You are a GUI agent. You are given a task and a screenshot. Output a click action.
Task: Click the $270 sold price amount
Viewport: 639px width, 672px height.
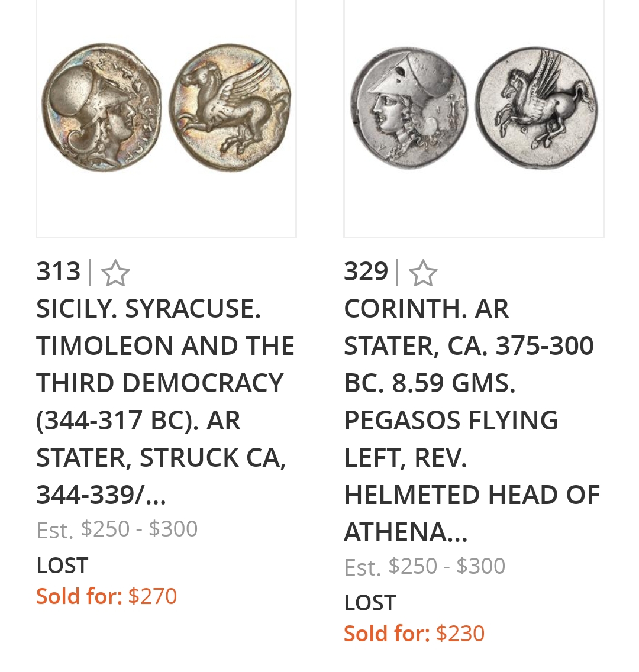tap(153, 596)
